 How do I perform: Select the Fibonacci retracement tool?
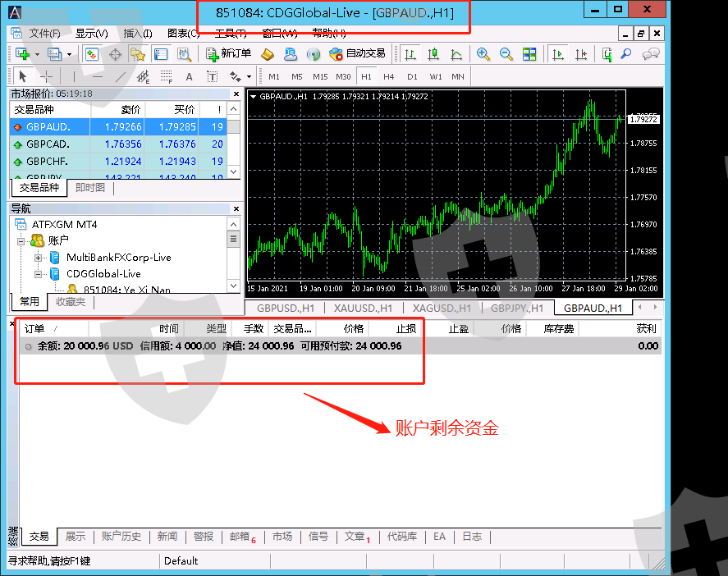click(167, 76)
